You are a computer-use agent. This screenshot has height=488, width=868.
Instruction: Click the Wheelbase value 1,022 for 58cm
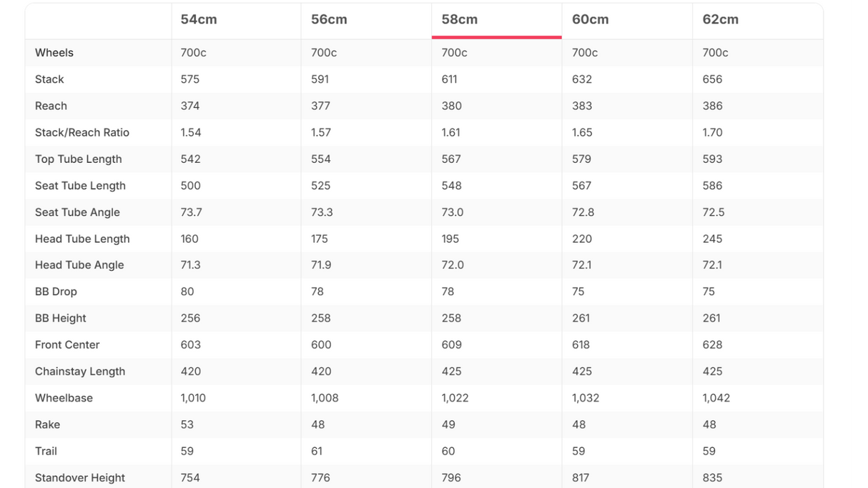(x=455, y=398)
